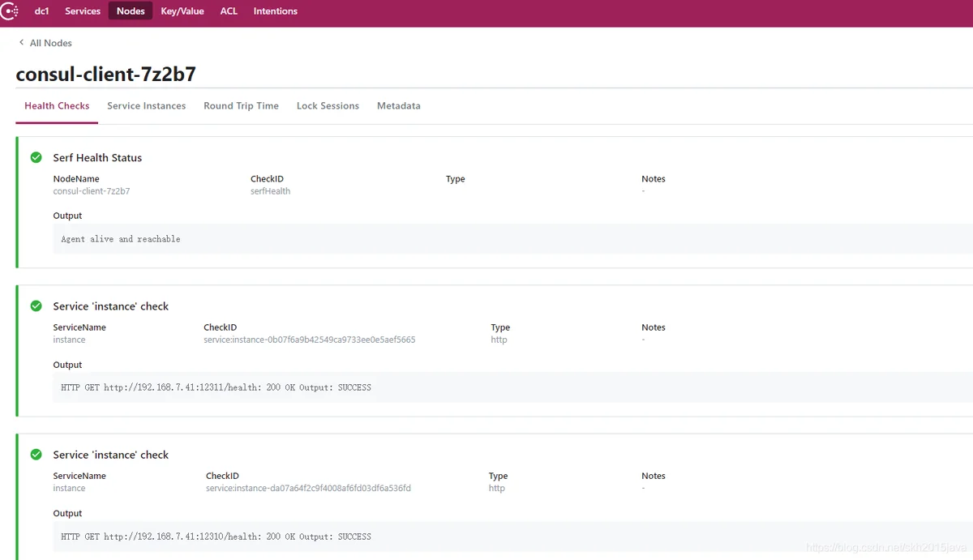Open the Services menu item

coord(83,11)
